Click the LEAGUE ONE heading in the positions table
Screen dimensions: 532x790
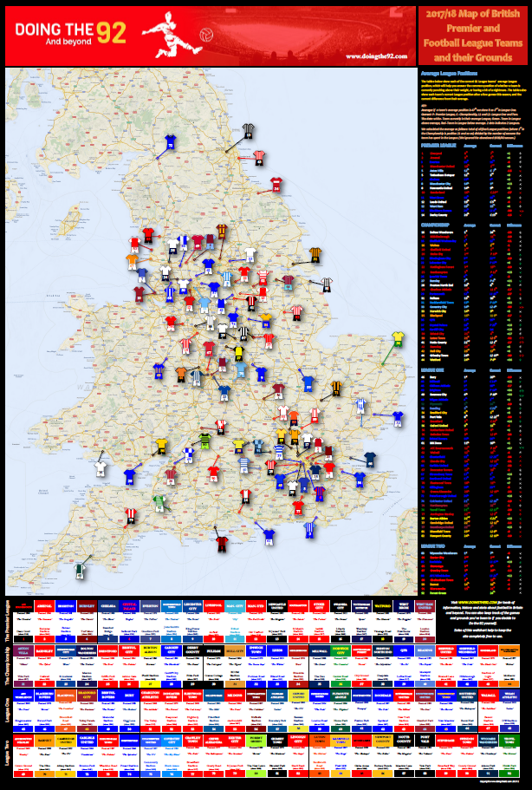coord(432,369)
